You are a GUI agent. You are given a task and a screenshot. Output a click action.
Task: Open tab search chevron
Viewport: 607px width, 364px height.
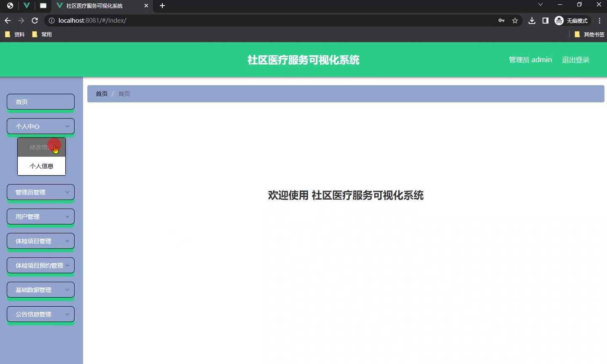pos(540,5)
